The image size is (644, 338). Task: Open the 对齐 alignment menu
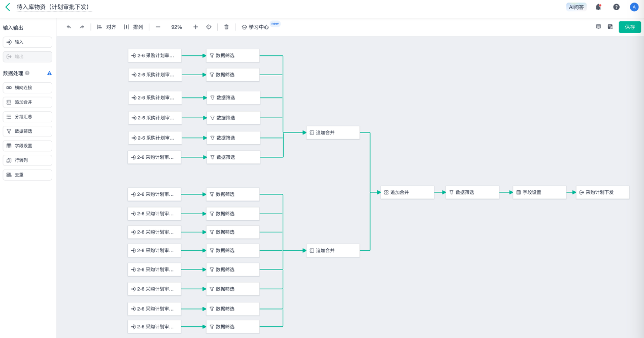(x=107, y=27)
